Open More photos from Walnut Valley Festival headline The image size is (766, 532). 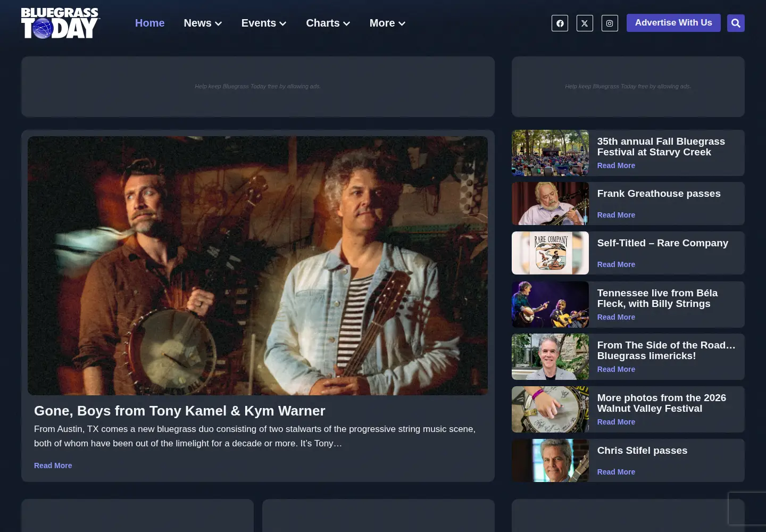tap(661, 403)
